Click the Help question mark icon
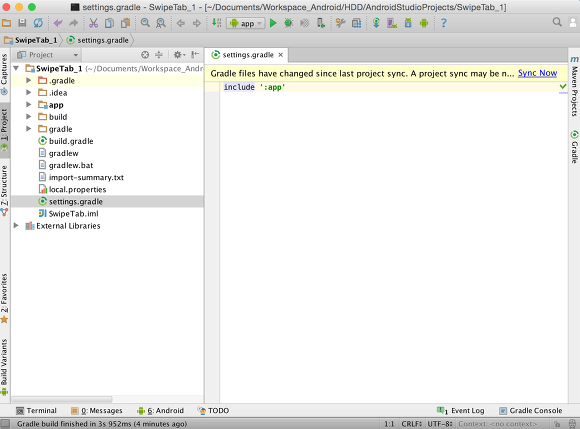 pyautogui.click(x=444, y=23)
